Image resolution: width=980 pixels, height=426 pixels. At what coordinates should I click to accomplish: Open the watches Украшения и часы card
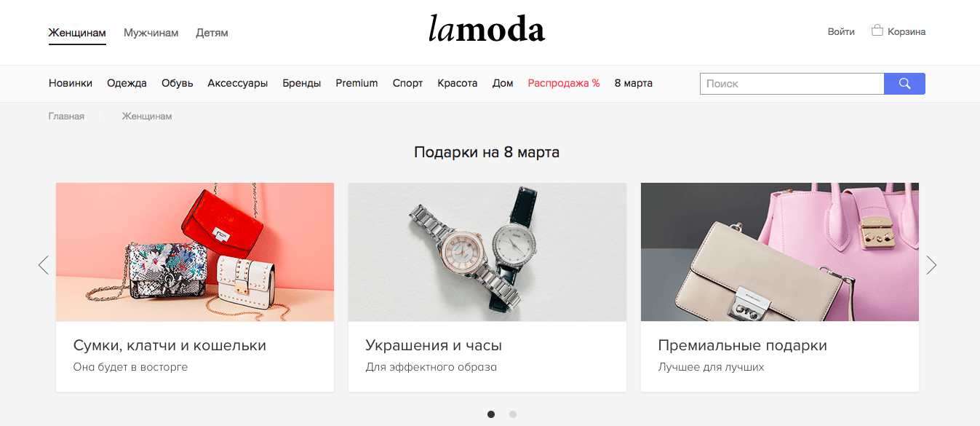pyautogui.click(x=487, y=287)
